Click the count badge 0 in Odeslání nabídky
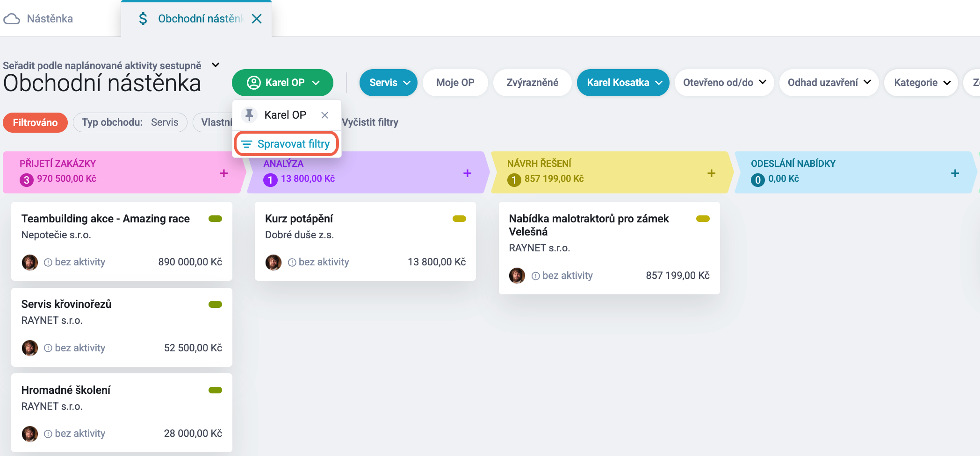The height and width of the screenshot is (456, 980). [758, 180]
